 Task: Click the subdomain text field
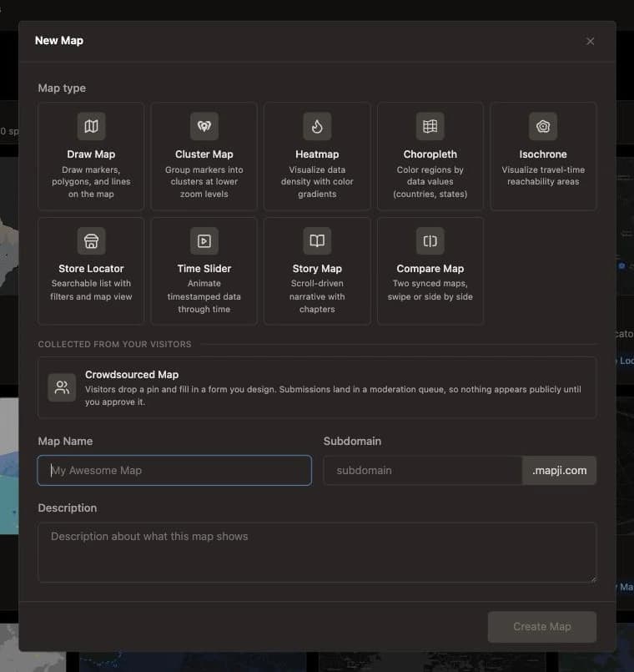click(423, 470)
